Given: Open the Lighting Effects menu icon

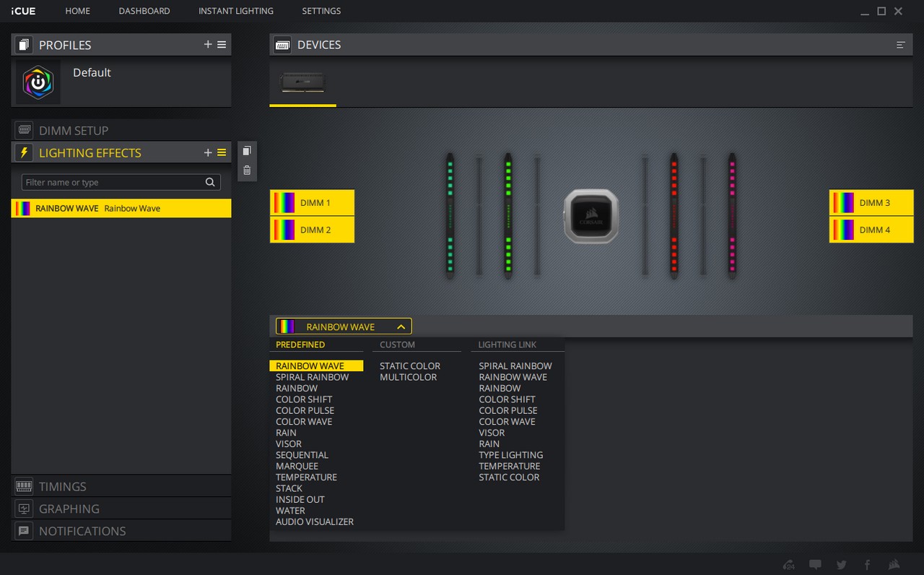Looking at the screenshot, I should click(x=222, y=152).
